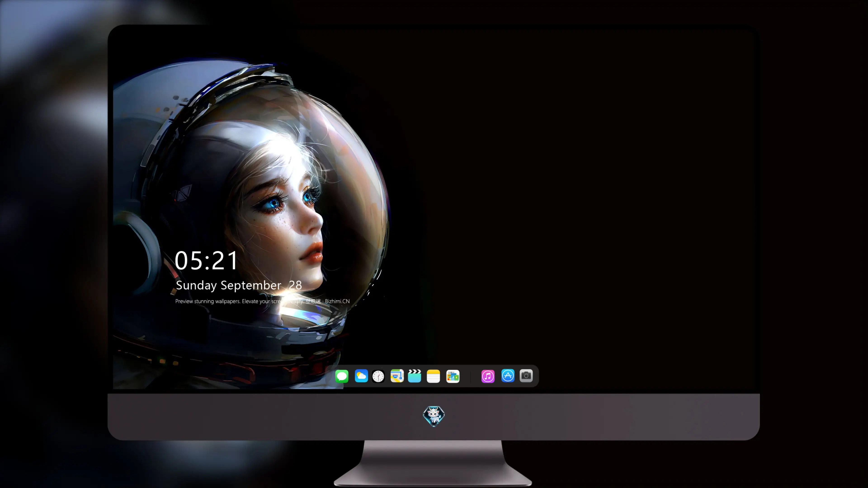Open the gray Camera app
The width and height of the screenshot is (868, 488).
526,375
